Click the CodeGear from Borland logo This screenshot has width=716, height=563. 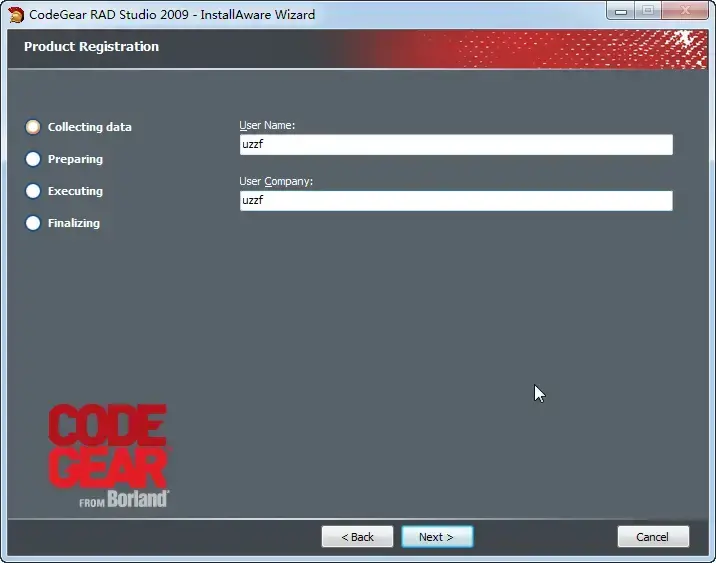pyautogui.click(x=109, y=455)
